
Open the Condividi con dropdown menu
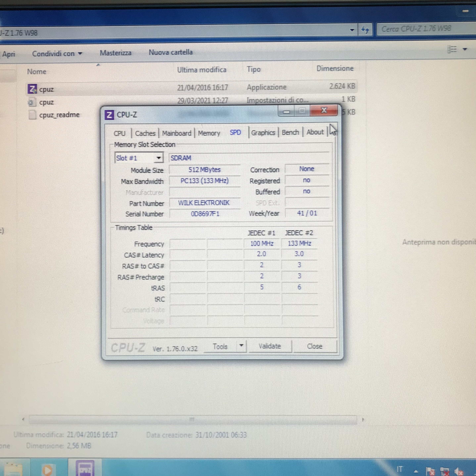[57, 53]
